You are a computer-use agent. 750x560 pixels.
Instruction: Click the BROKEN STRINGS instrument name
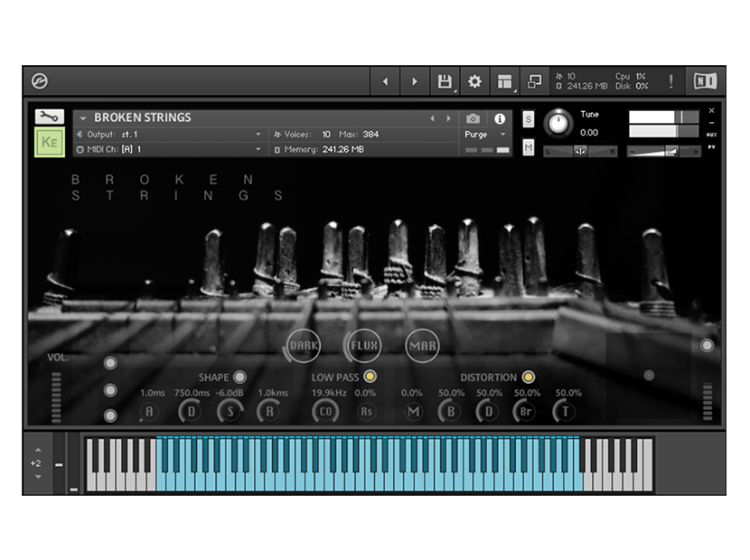click(x=143, y=117)
